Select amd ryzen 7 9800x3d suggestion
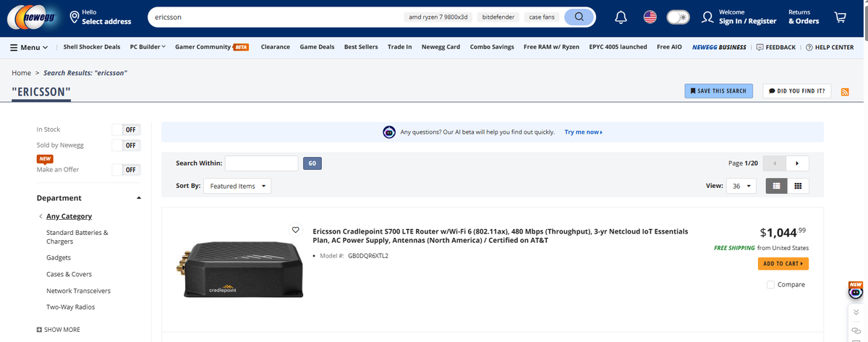This screenshot has height=342, width=868. point(439,17)
